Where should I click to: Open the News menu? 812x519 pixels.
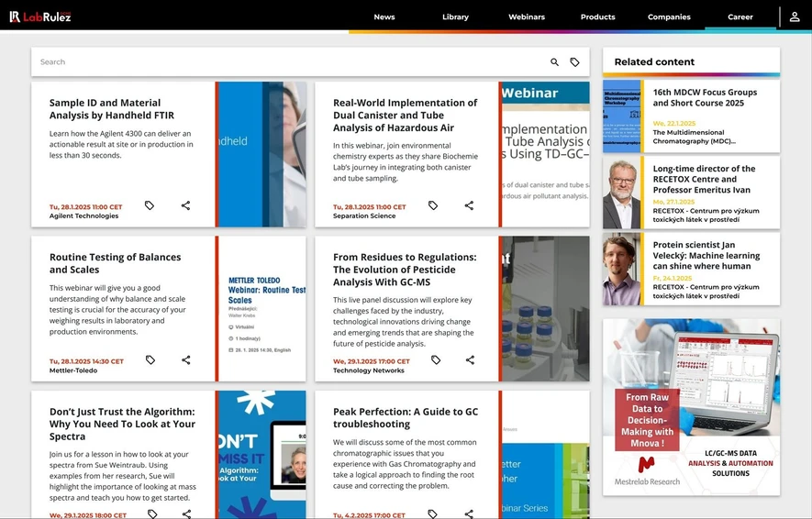384,17
